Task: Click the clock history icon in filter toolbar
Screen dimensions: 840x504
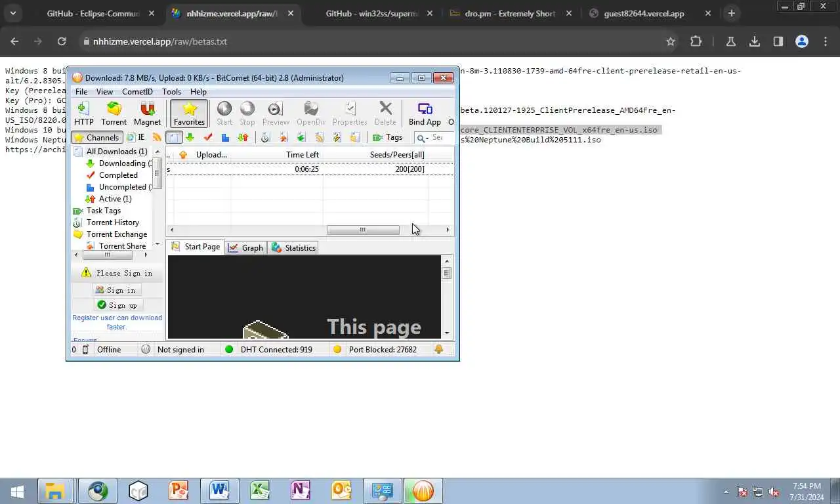Action: coord(265,137)
